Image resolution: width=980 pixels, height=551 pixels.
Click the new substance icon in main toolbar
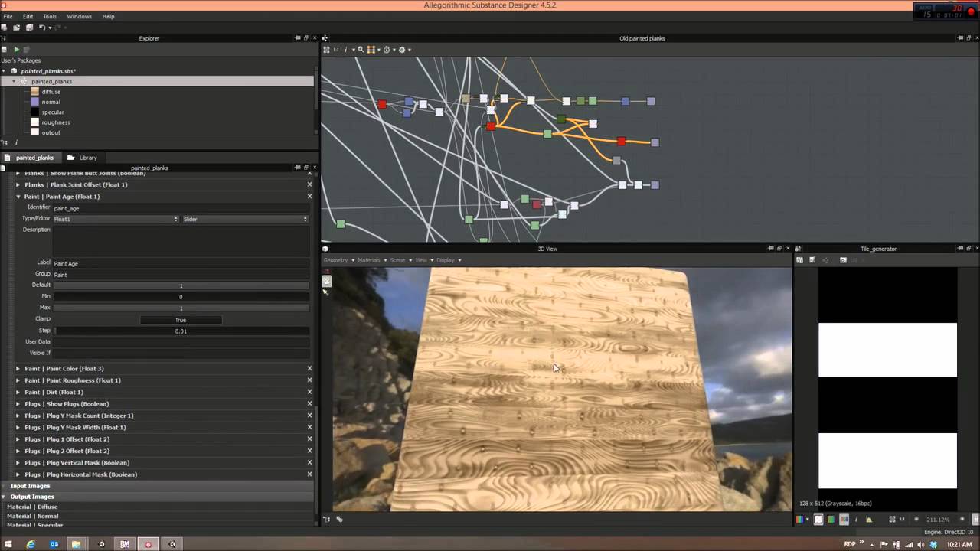pyautogui.click(x=4, y=28)
